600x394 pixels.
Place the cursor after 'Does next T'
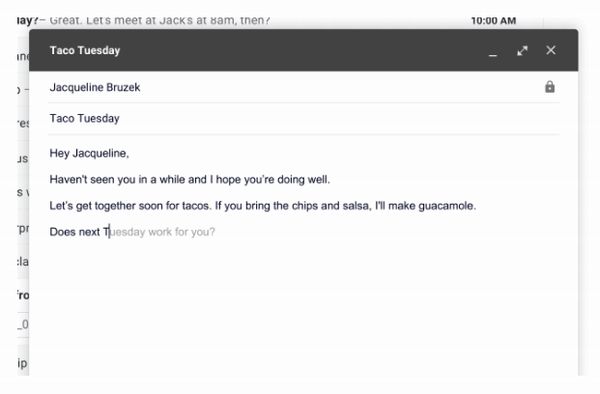click(109, 232)
